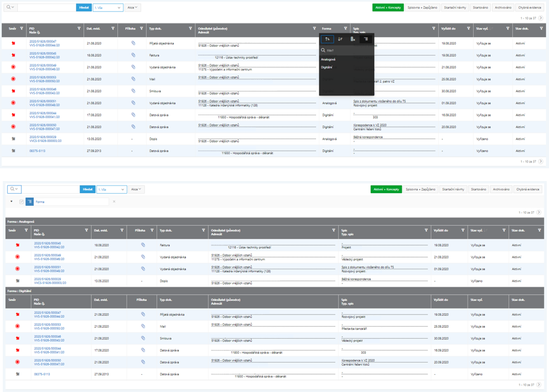Switch to the Archivováno tab in the lower panel
549x392 pixels.
tap(501, 189)
